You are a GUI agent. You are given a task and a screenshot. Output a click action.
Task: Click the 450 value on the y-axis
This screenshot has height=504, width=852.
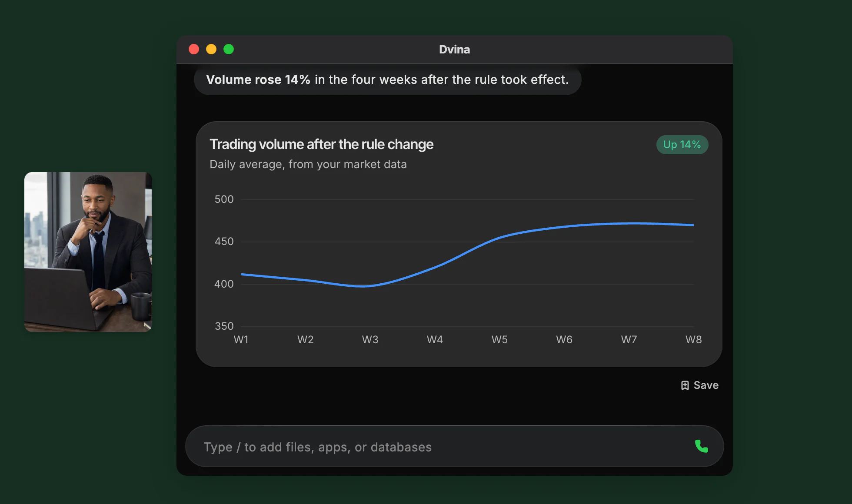click(x=224, y=241)
